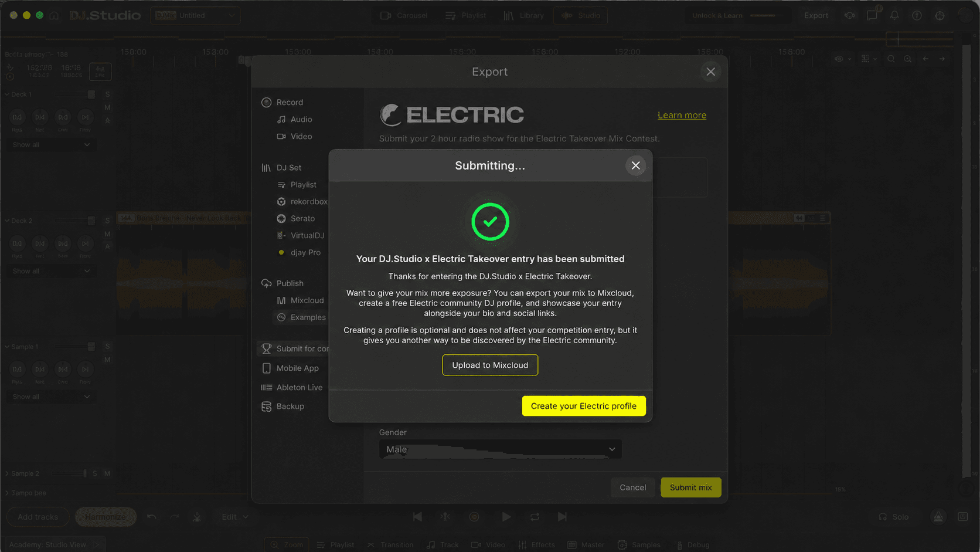
Task: Close the Submitting dialog
Action: (635, 165)
